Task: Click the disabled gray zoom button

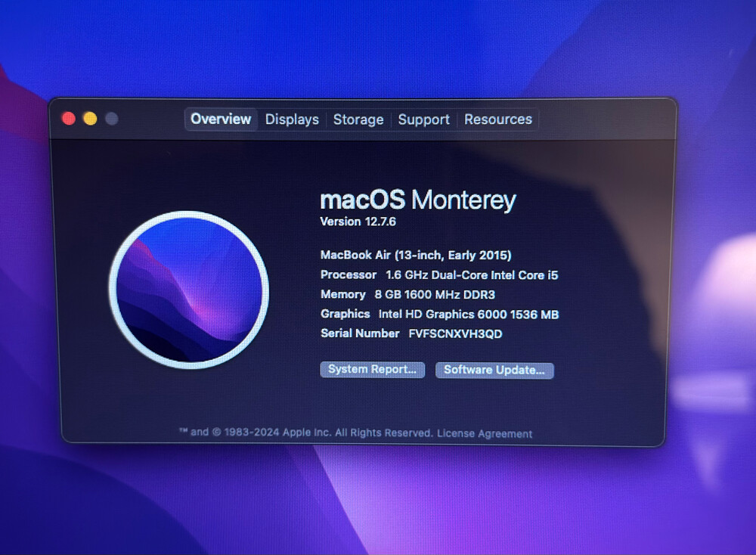Action: pyautogui.click(x=112, y=119)
